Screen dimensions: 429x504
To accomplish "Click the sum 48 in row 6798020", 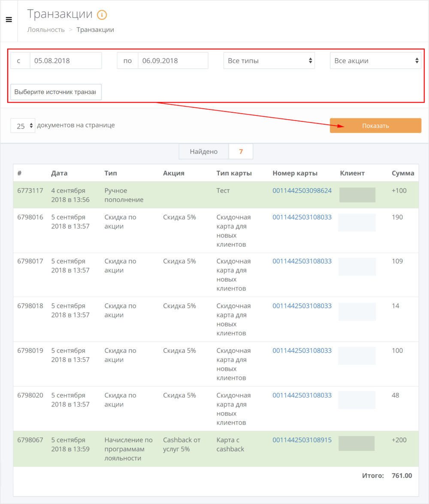I will [x=395, y=395].
